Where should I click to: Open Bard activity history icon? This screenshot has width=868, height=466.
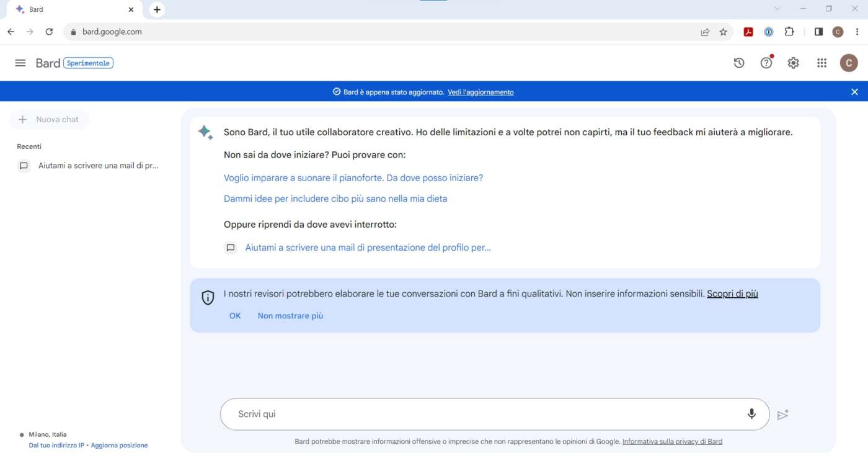[x=739, y=63]
